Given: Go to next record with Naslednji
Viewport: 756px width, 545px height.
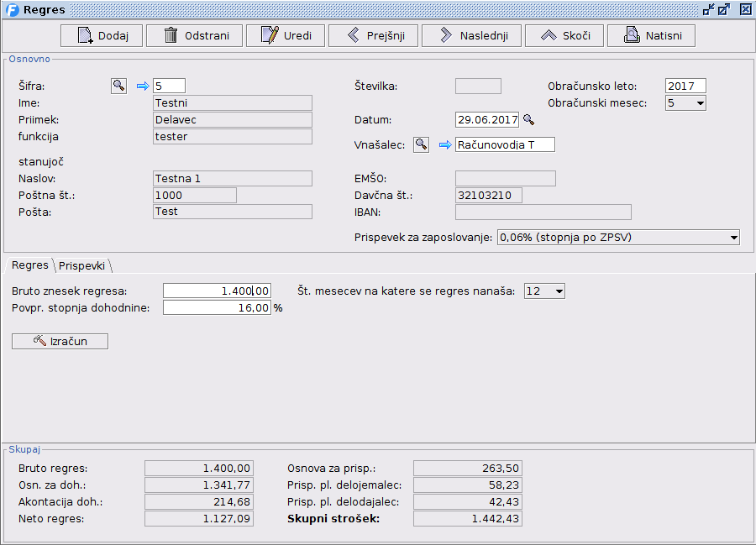Looking at the screenshot, I should [471, 35].
